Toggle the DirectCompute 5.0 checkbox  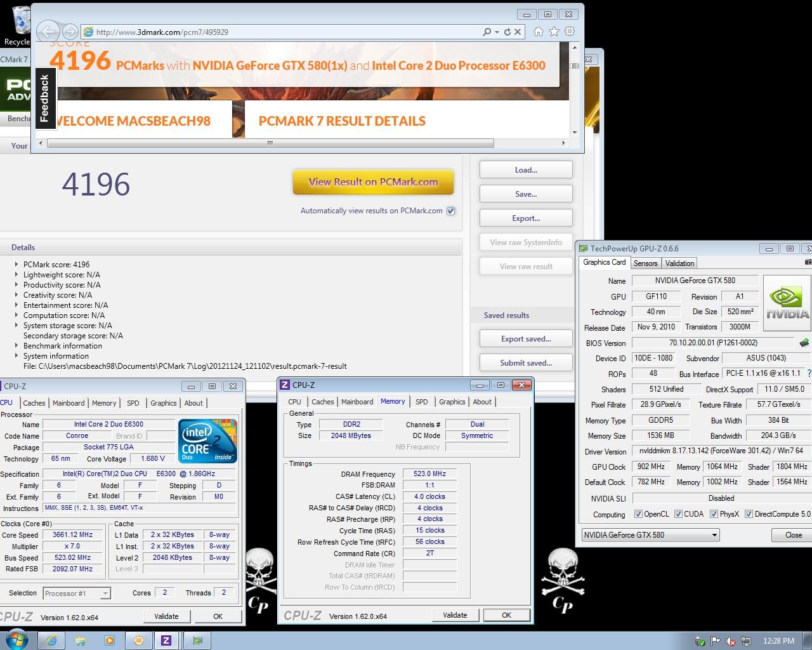coord(749,514)
